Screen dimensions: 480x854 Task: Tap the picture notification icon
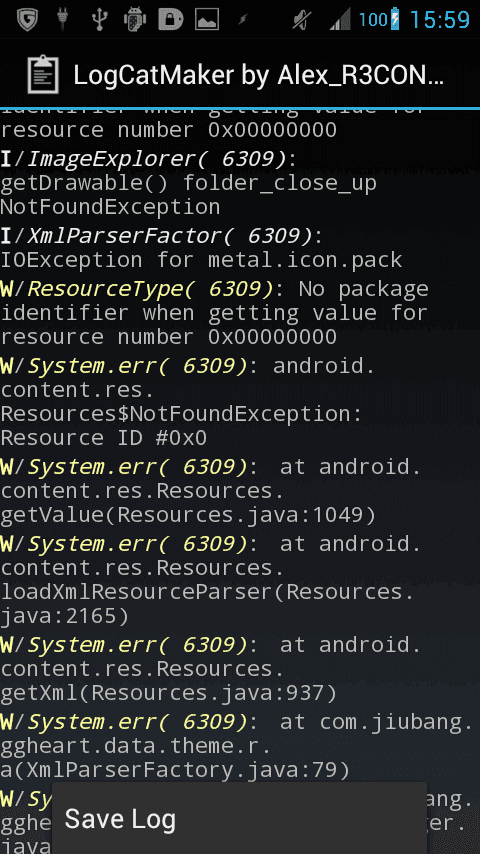(207, 20)
